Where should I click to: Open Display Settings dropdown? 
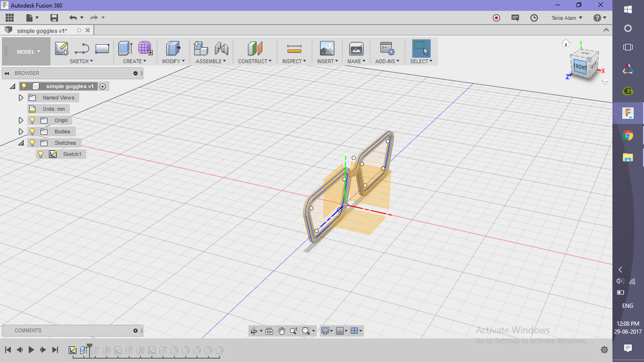click(x=327, y=331)
